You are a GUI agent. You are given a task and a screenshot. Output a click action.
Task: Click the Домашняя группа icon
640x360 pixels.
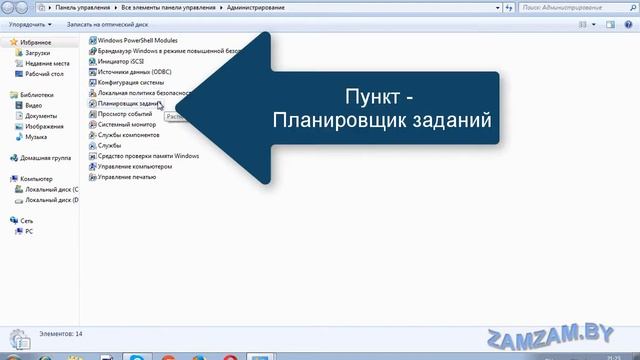point(14,158)
